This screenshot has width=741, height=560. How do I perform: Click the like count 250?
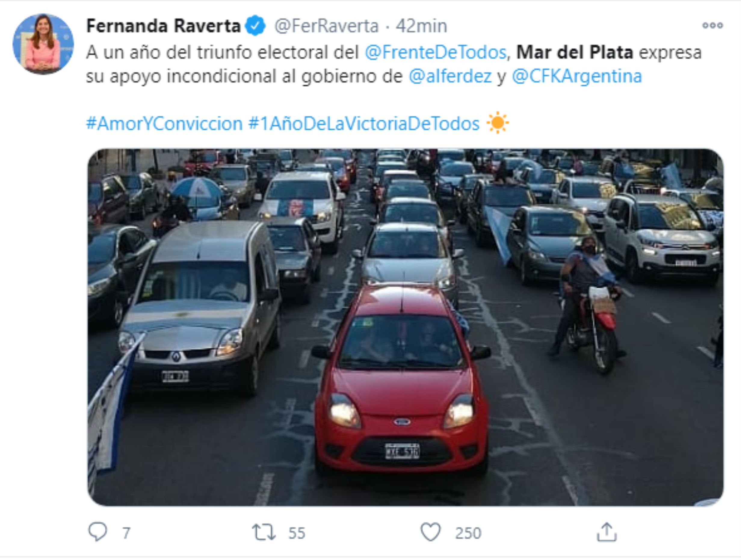tap(468, 533)
